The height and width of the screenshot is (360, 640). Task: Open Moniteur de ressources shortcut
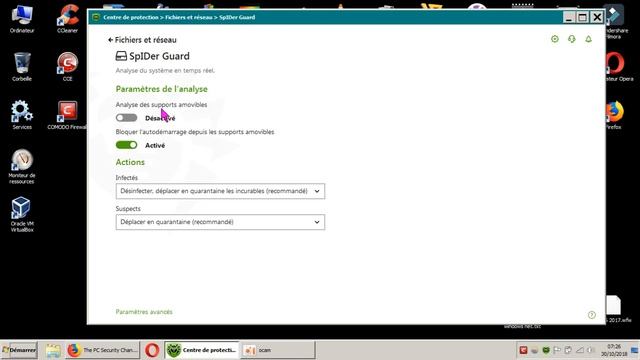click(22, 166)
